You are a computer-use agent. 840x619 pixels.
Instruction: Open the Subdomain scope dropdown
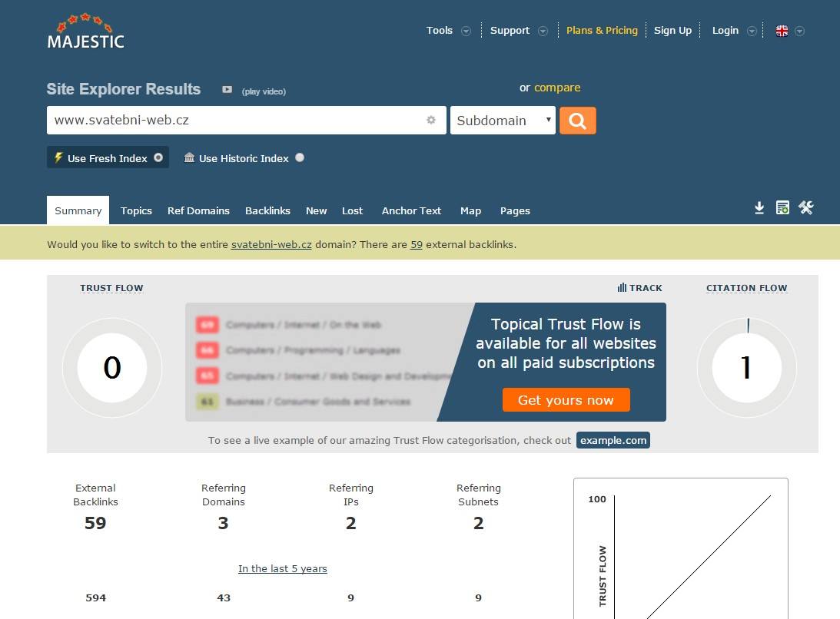pos(503,121)
